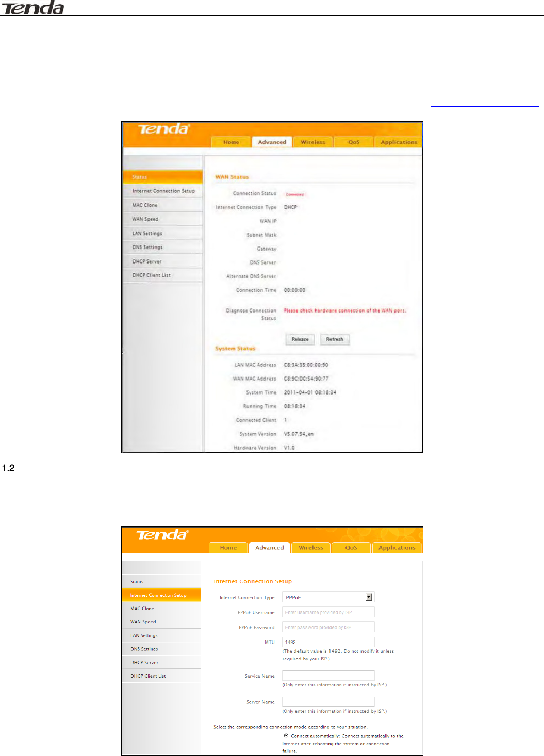The height and width of the screenshot is (756, 544).
Task: Open LAN Settings in WAN Status page sidebar
Action: pyautogui.click(x=163, y=233)
